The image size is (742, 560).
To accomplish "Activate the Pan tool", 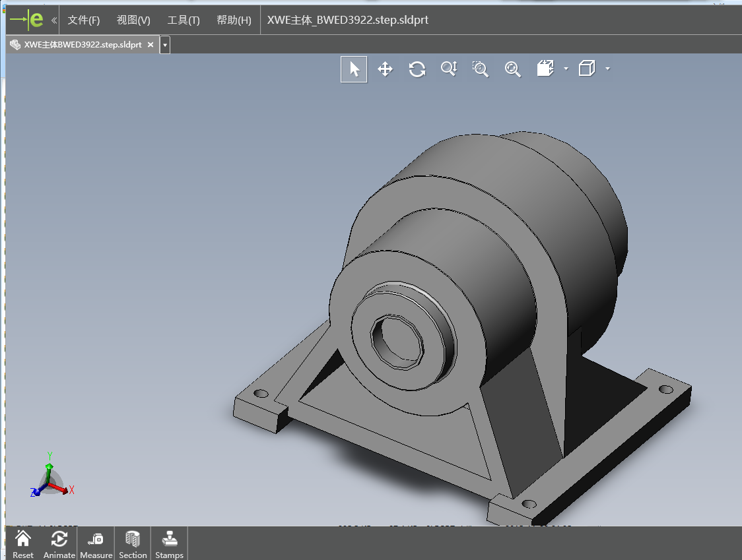I will point(386,69).
